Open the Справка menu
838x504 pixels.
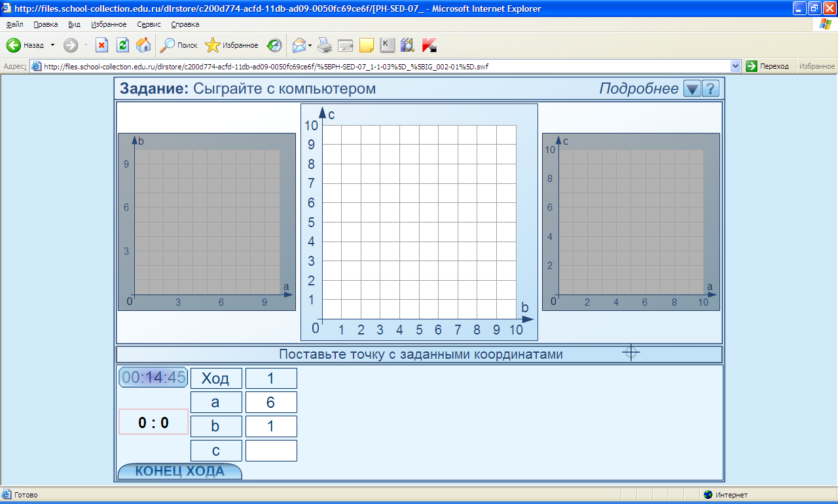pyautogui.click(x=185, y=24)
